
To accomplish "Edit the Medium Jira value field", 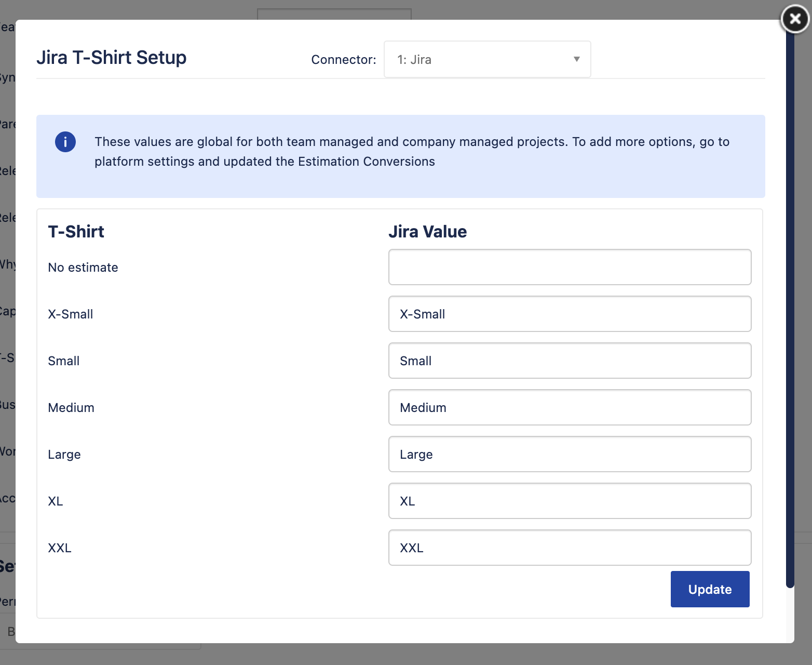I will [570, 407].
